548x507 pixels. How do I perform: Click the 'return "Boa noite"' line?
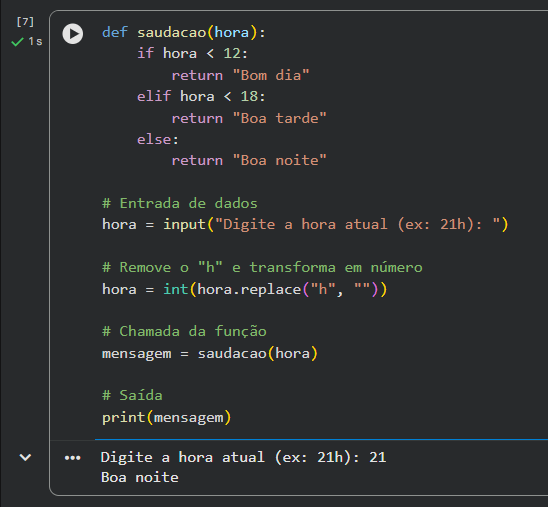(x=249, y=161)
